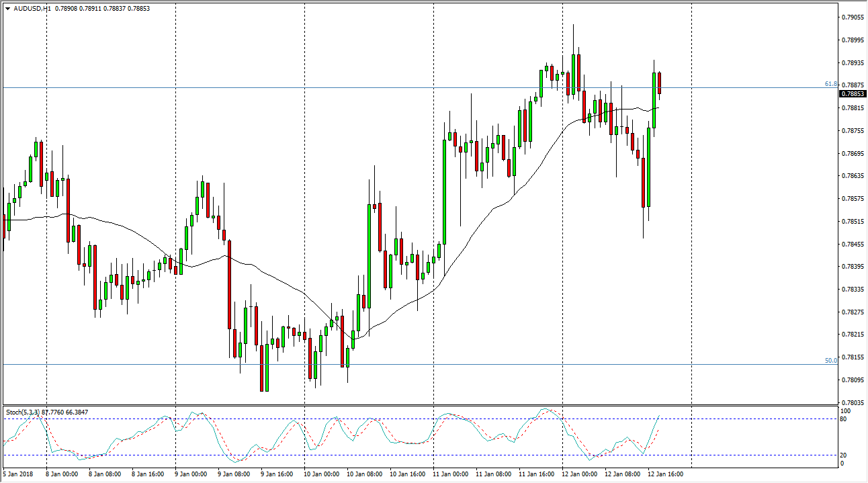Click the 0.78035 price on the scale
Viewport: 868px width, 483px height.
(851, 402)
